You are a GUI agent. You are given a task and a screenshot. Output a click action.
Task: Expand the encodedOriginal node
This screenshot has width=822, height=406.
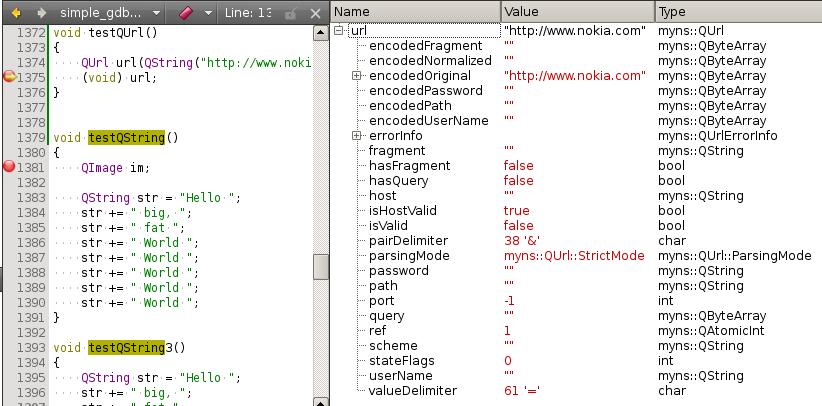[x=356, y=76]
